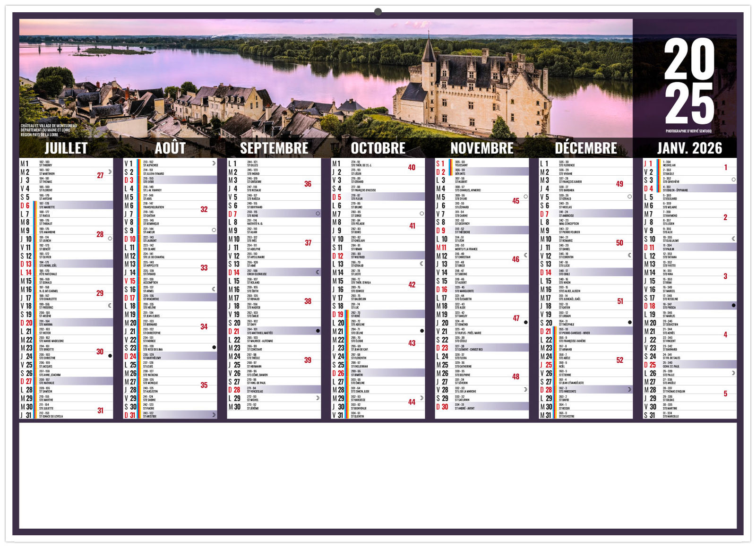Click red week number 5 in January
The width and height of the screenshot is (756, 548).
(726, 394)
